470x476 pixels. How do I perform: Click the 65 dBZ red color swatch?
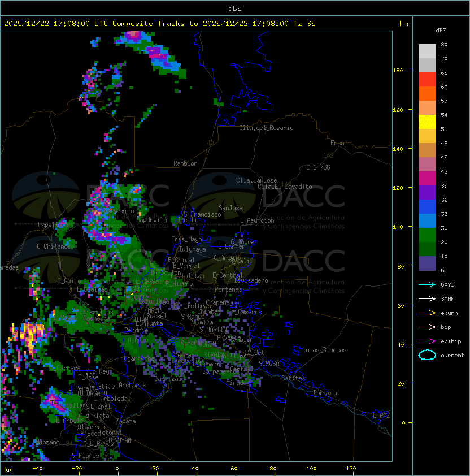[x=427, y=79]
